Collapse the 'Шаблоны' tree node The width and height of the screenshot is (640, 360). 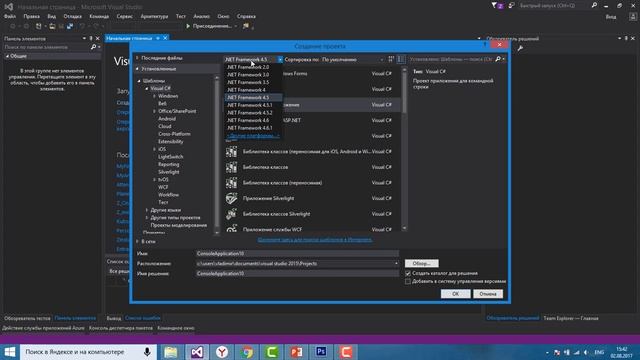(x=139, y=81)
